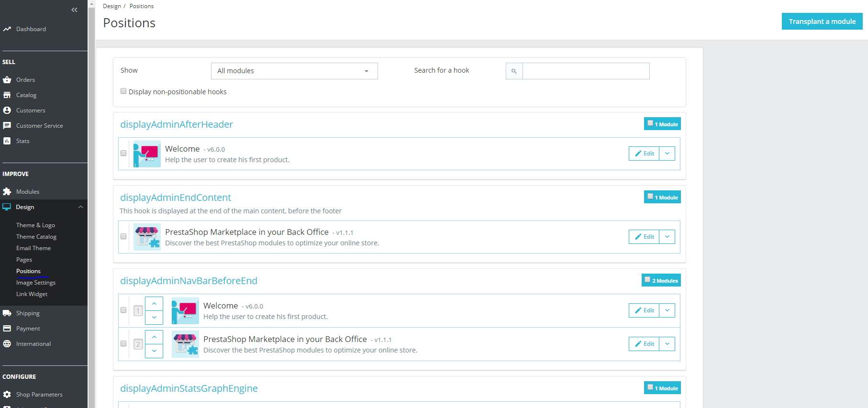Click Welcome module logo in displayAdminAfterHeader
Image resolution: width=868 pixels, height=408 pixels.
[147, 154]
